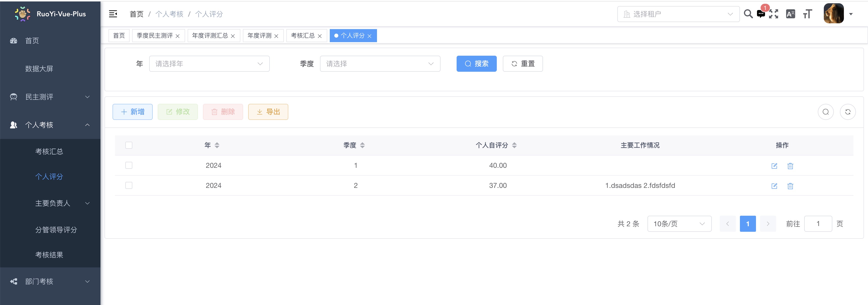
Task: Collapse the sidebar with the hamburger icon
Action: tap(113, 14)
